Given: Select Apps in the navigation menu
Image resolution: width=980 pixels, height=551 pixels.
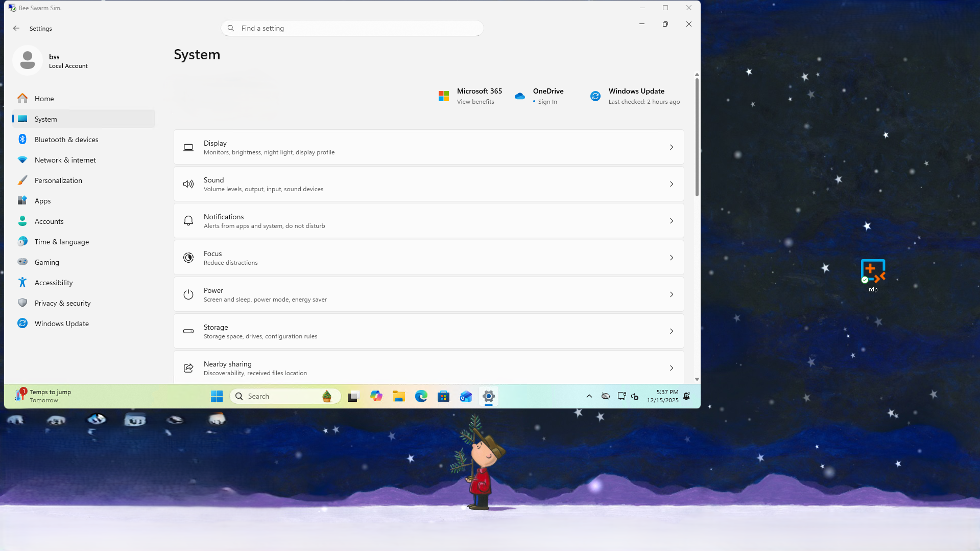Looking at the screenshot, I should (x=43, y=200).
